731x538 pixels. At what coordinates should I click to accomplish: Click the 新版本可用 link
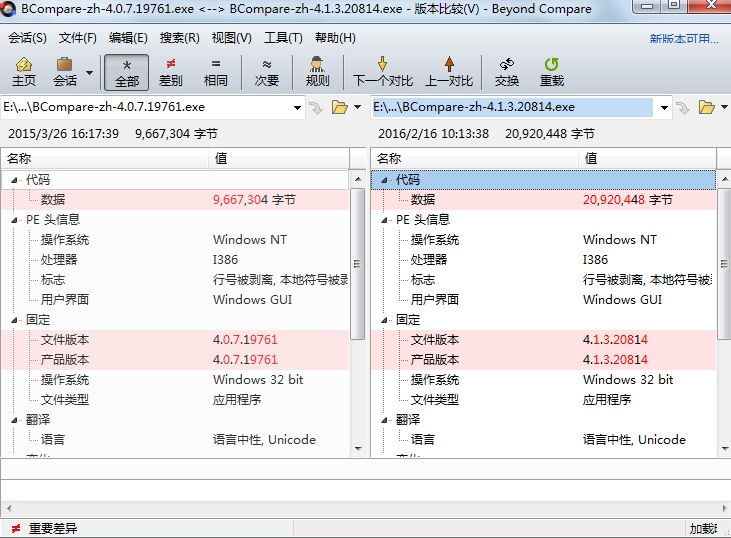[684, 39]
